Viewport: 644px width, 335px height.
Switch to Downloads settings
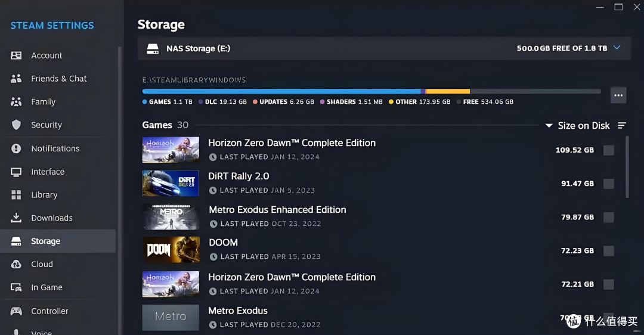pos(58,218)
